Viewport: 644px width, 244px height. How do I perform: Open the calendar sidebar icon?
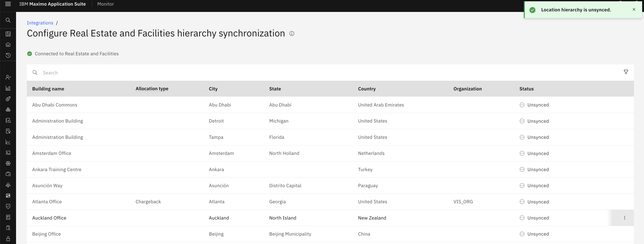pyautogui.click(x=8, y=195)
